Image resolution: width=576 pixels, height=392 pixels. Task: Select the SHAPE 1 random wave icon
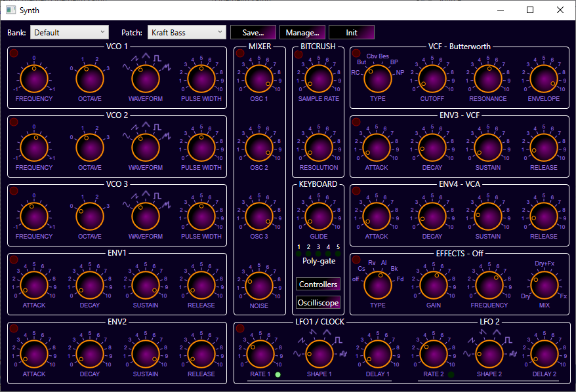344,354
